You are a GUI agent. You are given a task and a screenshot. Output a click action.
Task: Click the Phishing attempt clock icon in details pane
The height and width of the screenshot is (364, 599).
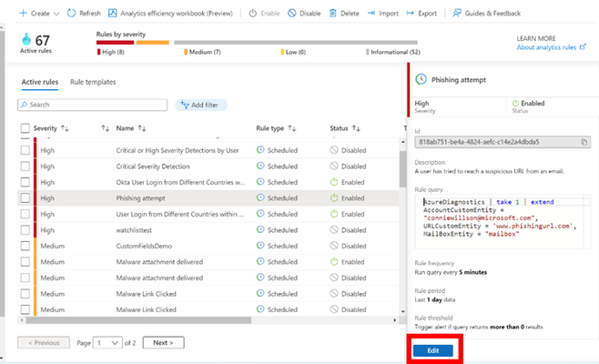(421, 79)
